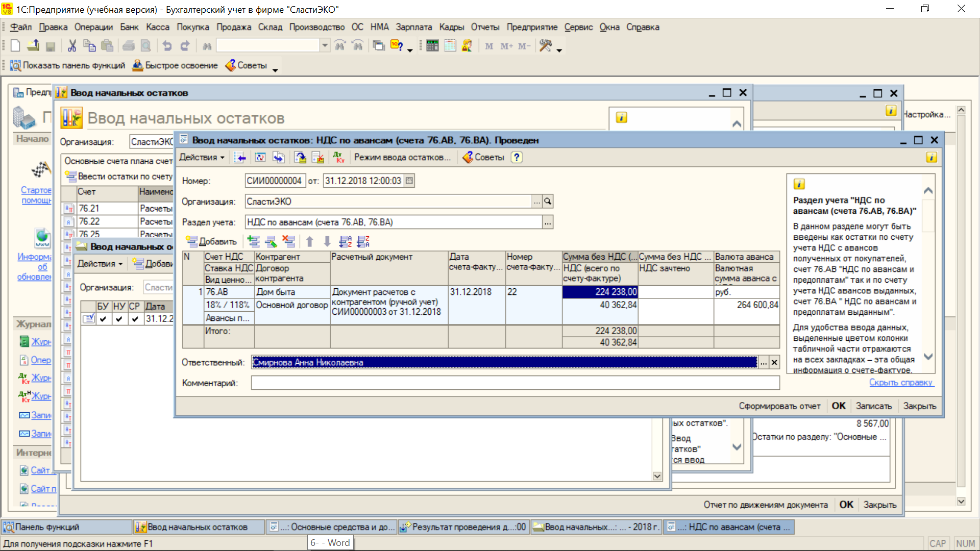The height and width of the screenshot is (551, 980).
Task: Click the Записать button
Action: [873, 406]
